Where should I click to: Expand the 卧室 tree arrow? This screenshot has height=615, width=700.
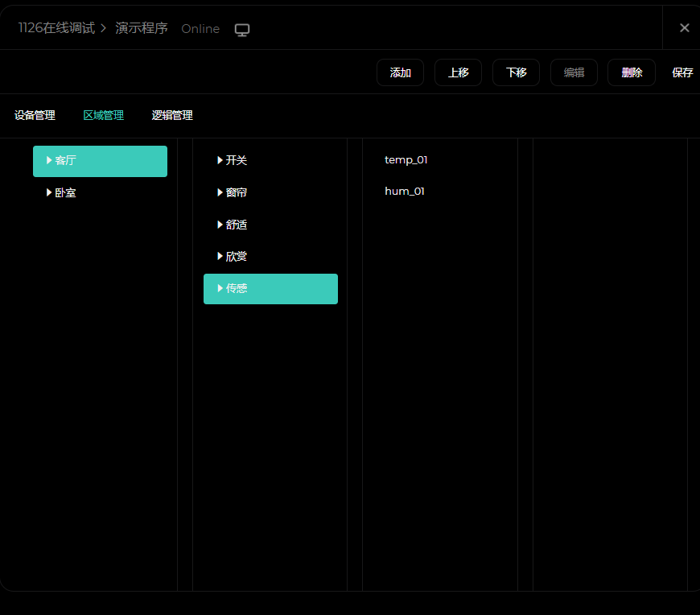pyautogui.click(x=50, y=193)
